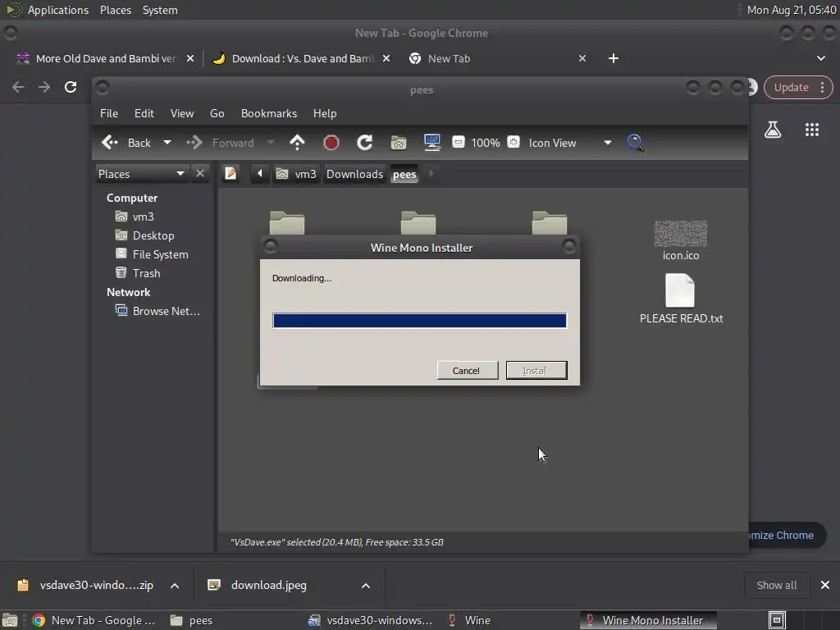Select Desktop in Places sidebar
Screen dimensions: 840x630
tap(144, 235)
